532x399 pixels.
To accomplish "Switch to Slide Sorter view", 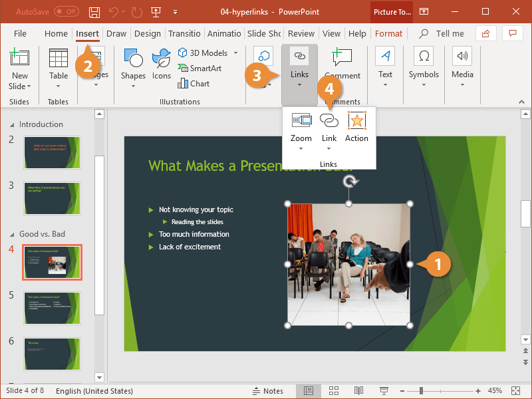I will [334, 391].
